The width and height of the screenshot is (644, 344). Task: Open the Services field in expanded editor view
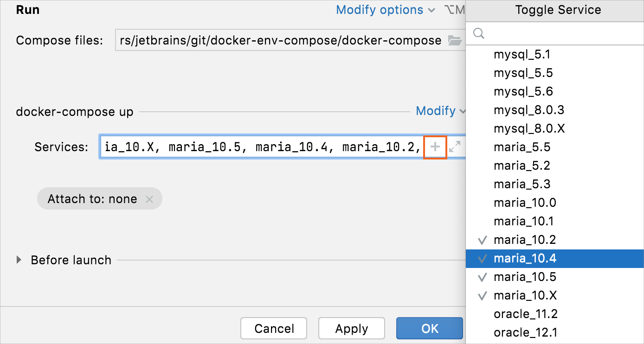coord(454,147)
